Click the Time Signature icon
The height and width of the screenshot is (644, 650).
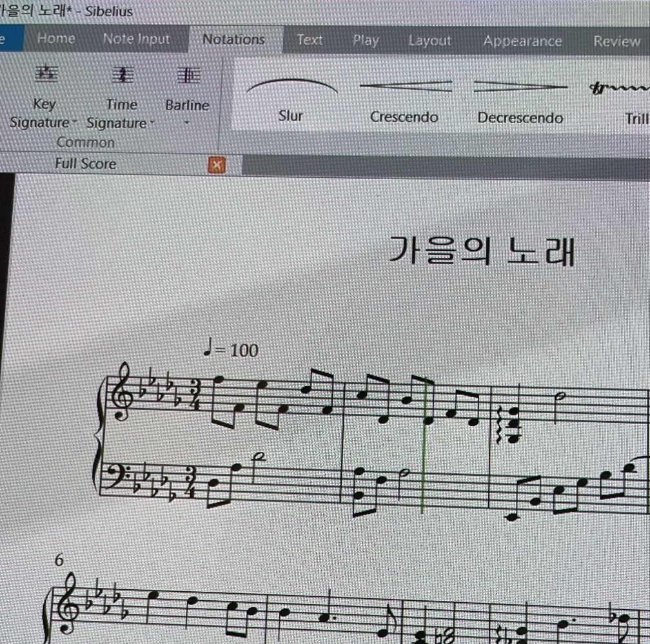click(x=123, y=75)
